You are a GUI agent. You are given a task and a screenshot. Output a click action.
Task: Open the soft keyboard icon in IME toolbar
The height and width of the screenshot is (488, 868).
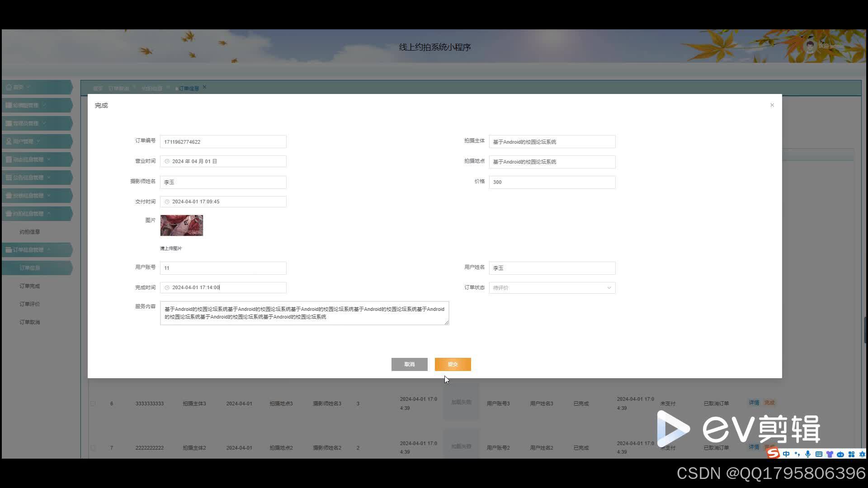click(x=819, y=454)
